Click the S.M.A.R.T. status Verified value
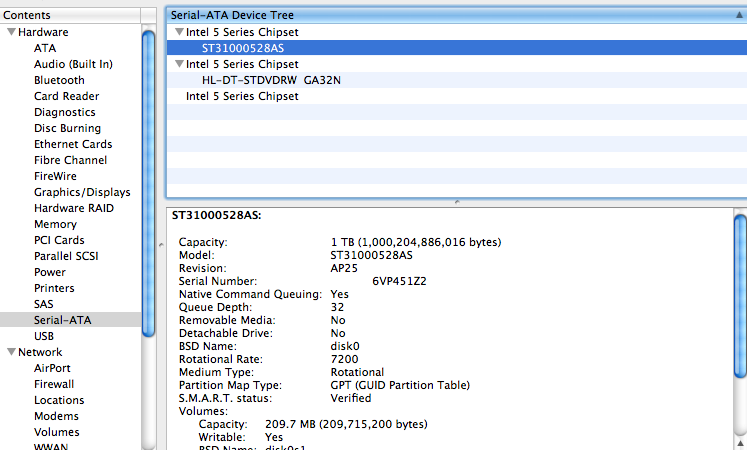This screenshot has height=450, width=747. pos(351,398)
